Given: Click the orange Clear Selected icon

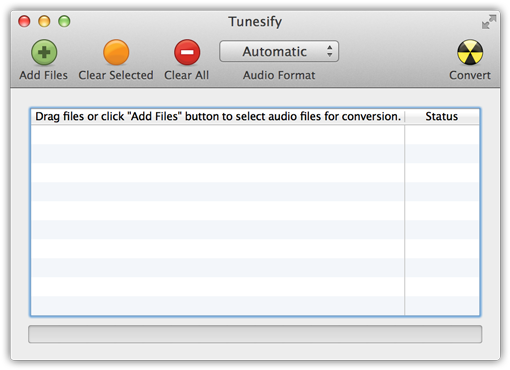Looking at the screenshot, I should point(116,52).
